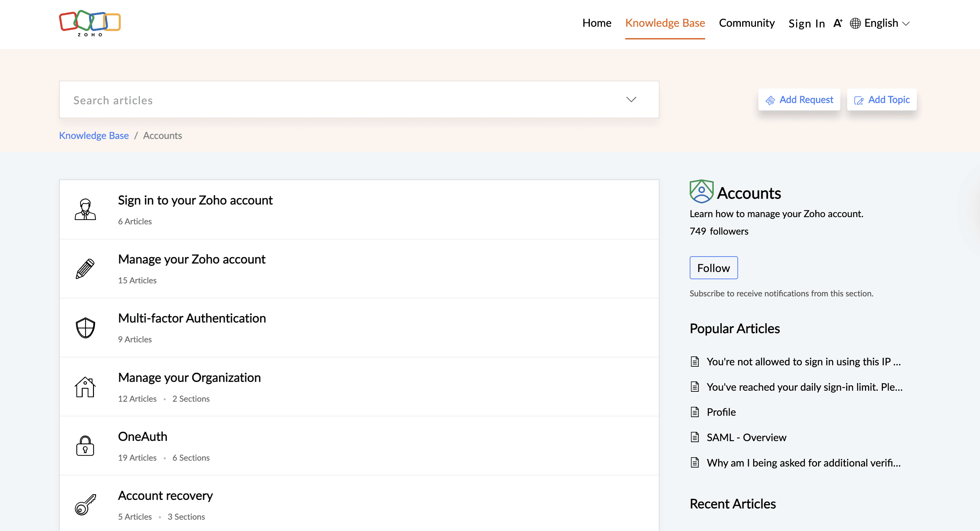Click the Sign In link
Image resolution: width=980 pixels, height=531 pixels.
(x=806, y=24)
